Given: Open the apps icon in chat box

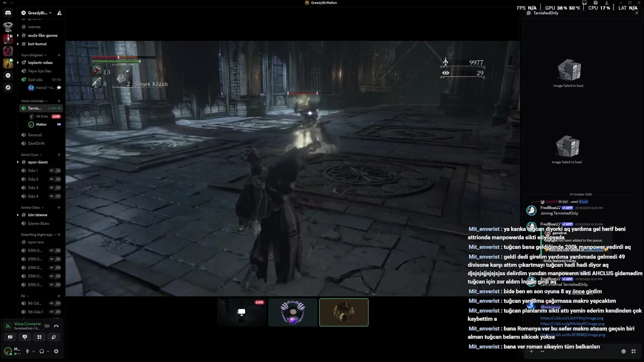Looking at the screenshot, I should pyautogui.click(x=633, y=351).
